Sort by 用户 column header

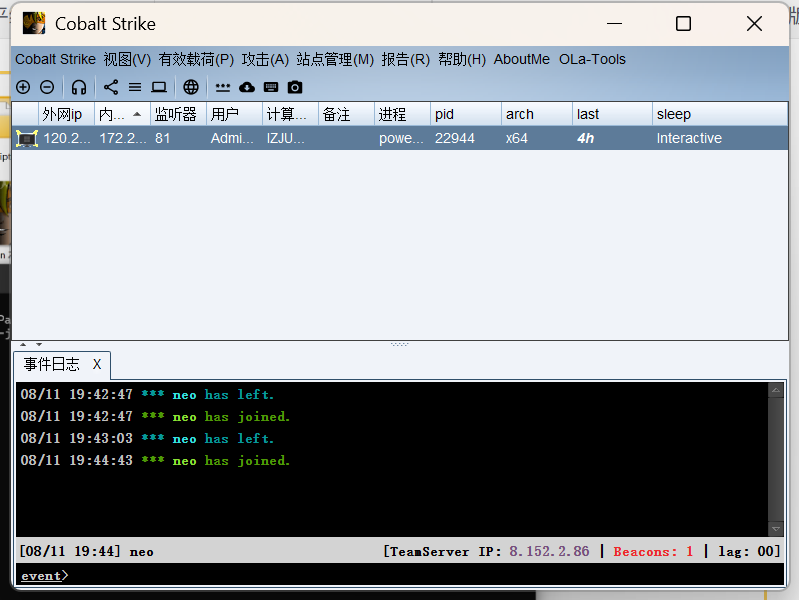tap(234, 114)
